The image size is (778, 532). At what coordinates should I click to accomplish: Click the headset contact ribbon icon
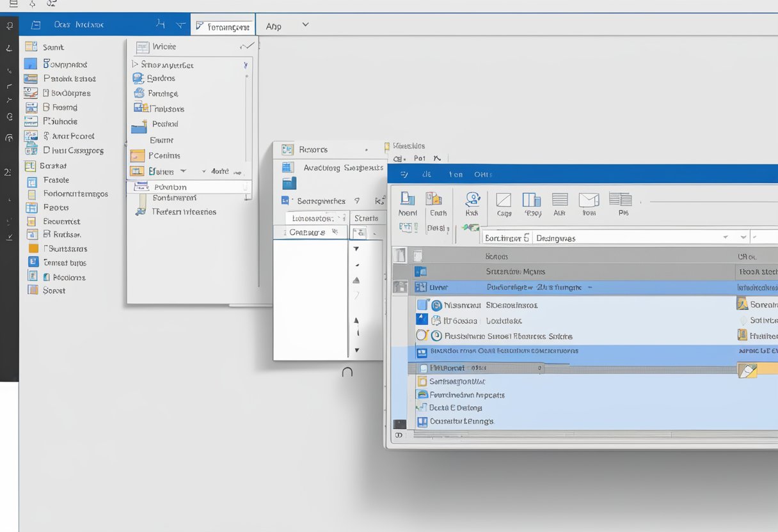(x=473, y=199)
